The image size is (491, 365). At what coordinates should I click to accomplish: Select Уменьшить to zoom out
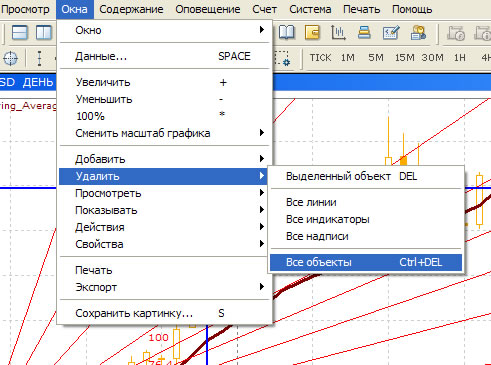pos(164,99)
